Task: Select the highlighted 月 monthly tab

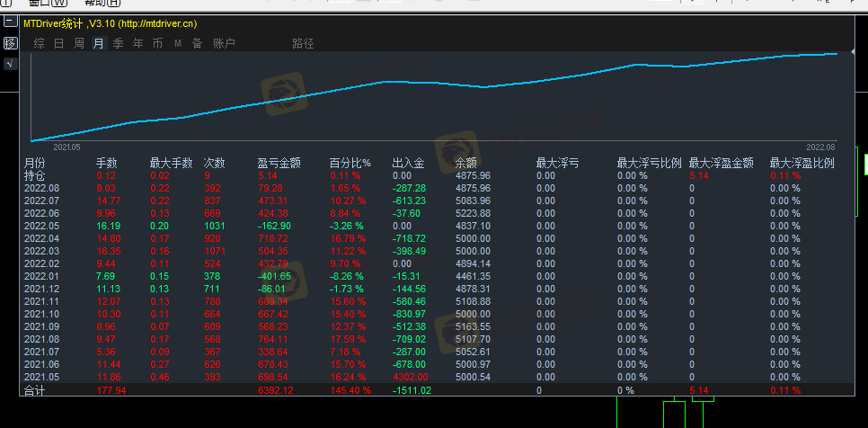Action: [x=98, y=43]
